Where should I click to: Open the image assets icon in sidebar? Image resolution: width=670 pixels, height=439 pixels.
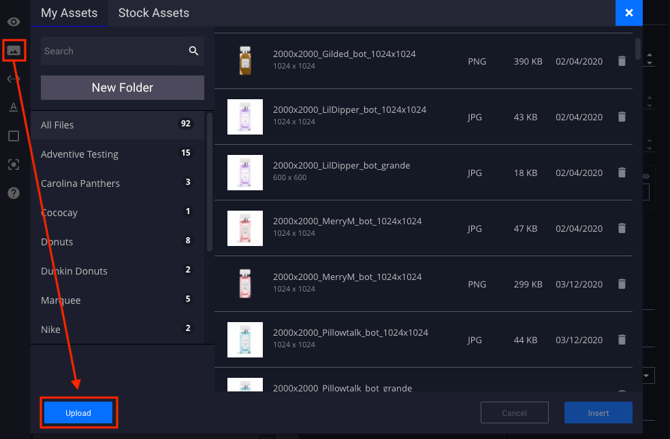[x=13, y=50]
